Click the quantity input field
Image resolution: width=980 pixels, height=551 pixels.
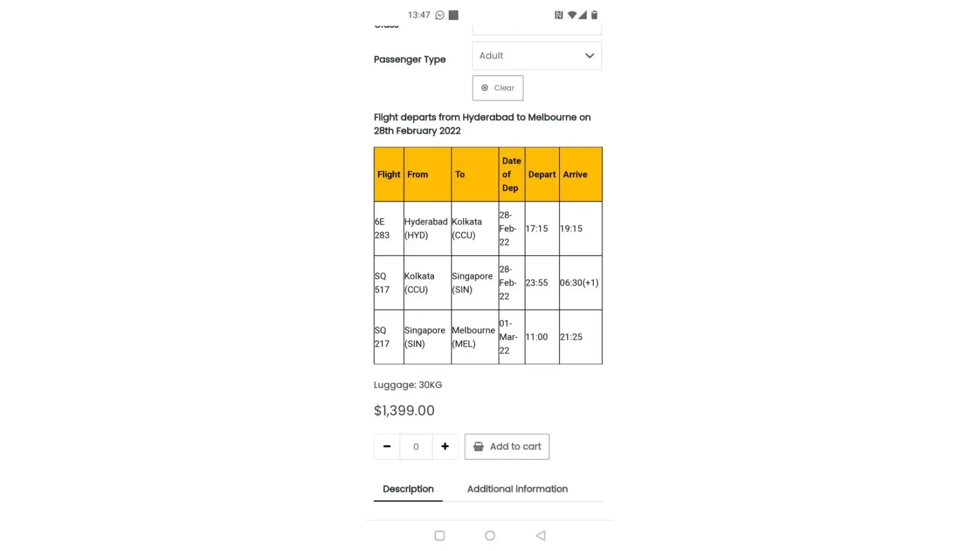(416, 446)
